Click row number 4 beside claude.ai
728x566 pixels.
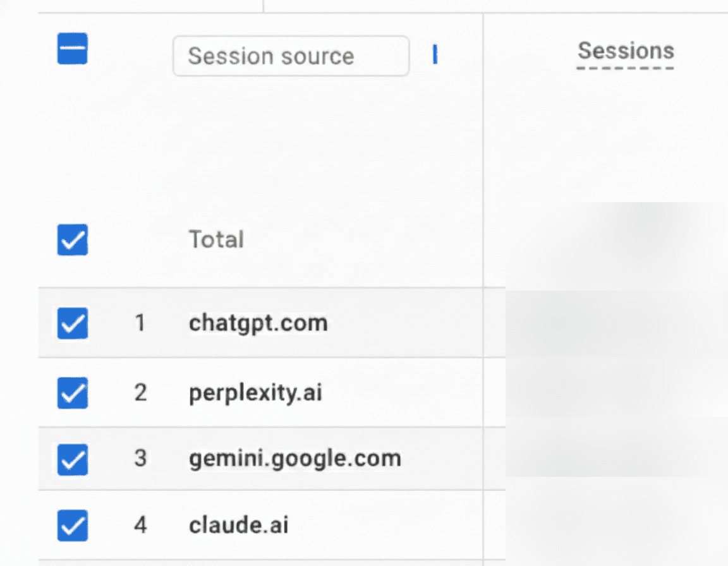[x=140, y=525]
